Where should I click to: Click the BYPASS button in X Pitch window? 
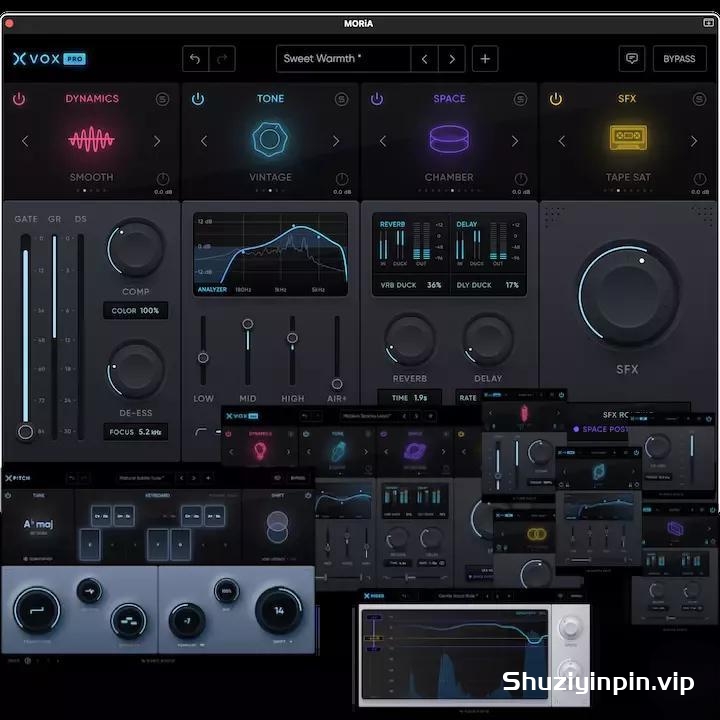(297, 478)
